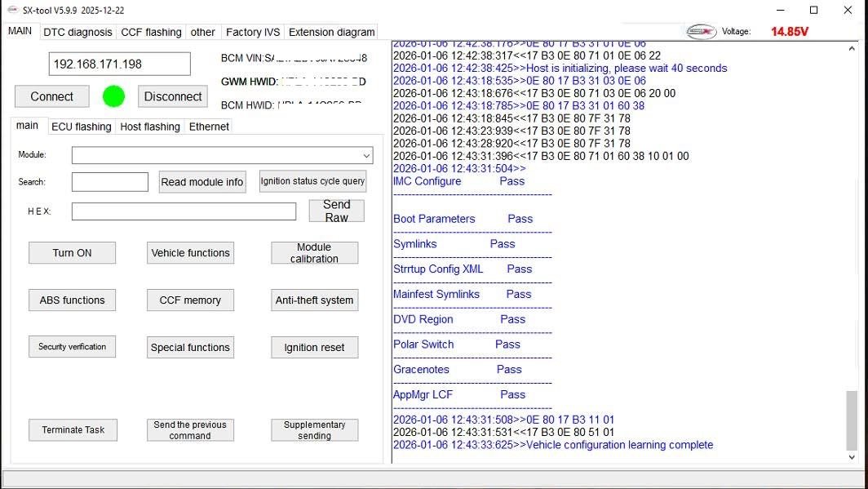Run the Ignition status cycle query

pos(312,181)
